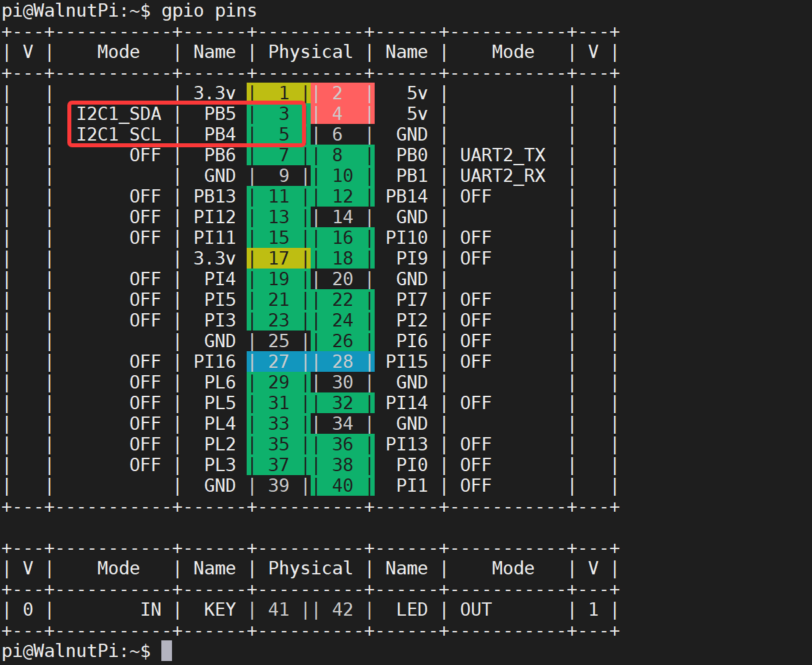
Task: Click the yellow physical pin 1 cell
Action: [279, 93]
